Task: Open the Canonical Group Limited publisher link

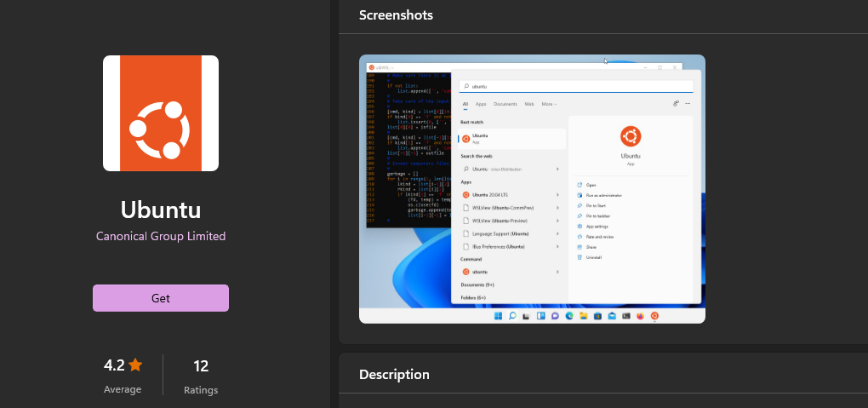Action: pyautogui.click(x=161, y=236)
